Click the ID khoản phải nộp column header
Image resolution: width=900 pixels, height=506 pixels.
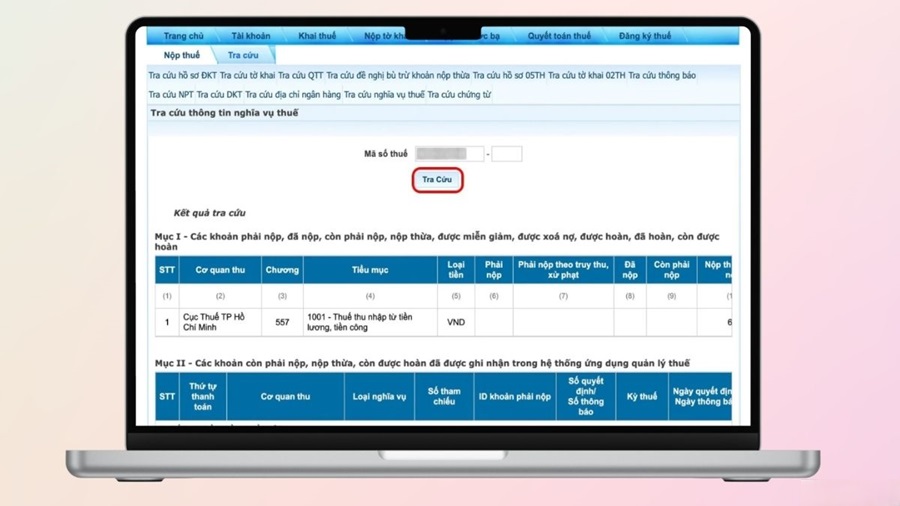(x=515, y=396)
